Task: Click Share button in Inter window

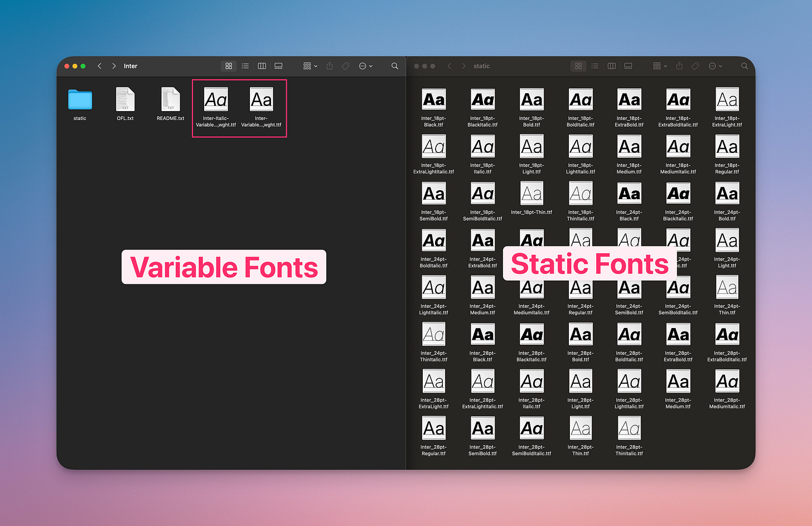Action: 330,66
